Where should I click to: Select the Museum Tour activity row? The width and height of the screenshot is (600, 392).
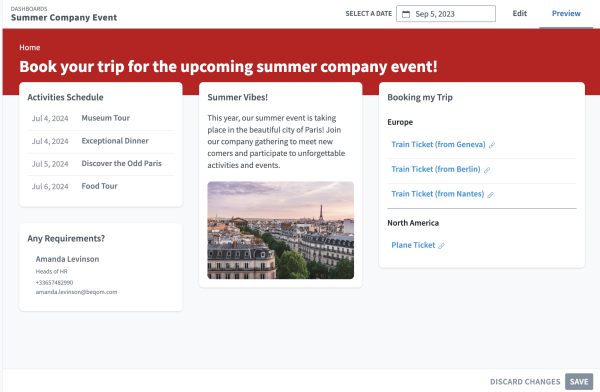point(101,118)
